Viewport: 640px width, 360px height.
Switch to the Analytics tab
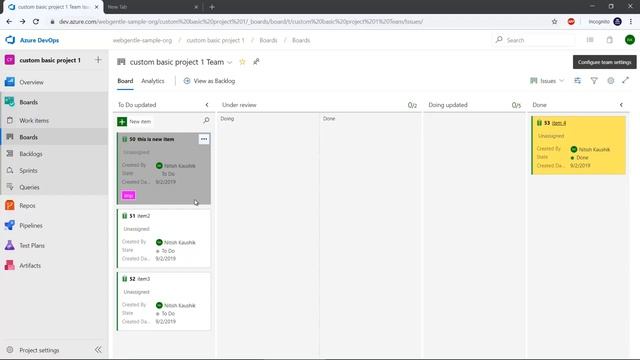point(153,81)
